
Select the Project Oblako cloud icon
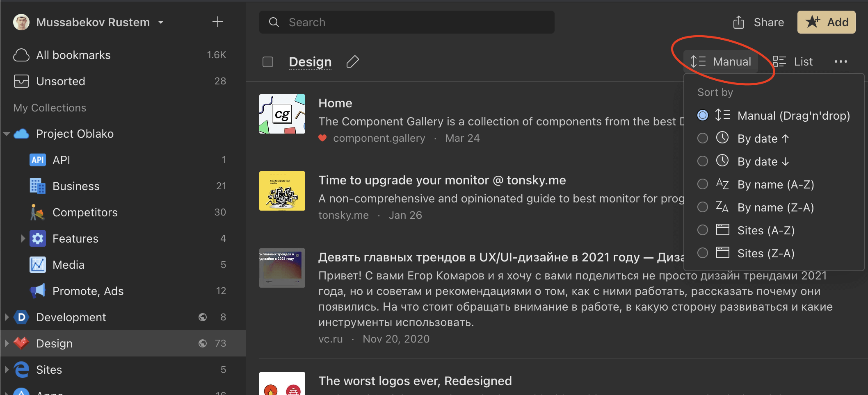tap(21, 134)
